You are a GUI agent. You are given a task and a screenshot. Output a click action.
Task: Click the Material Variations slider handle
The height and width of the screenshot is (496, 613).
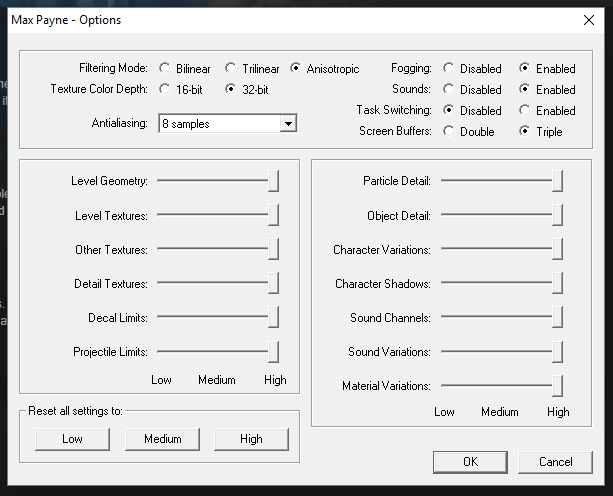tap(557, 385)
